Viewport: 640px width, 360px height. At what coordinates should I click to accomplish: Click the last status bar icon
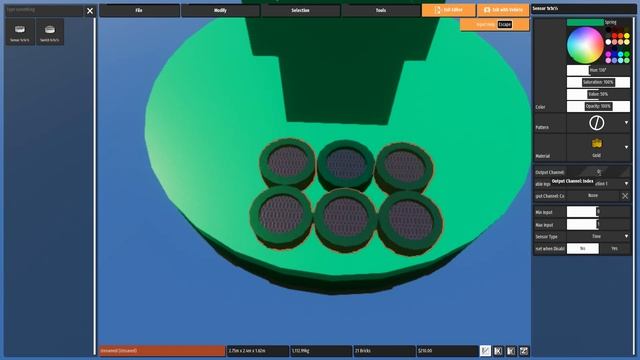524,351
